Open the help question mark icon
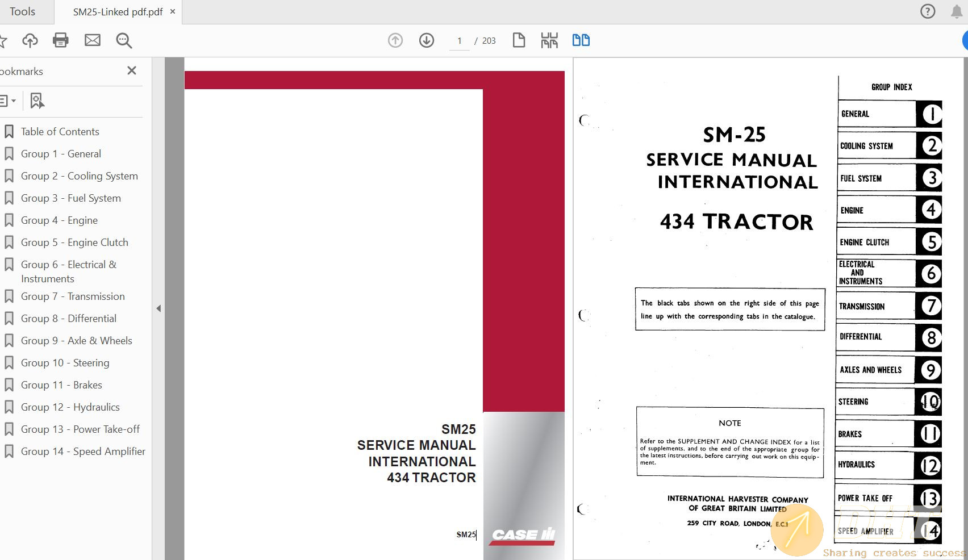This screenshot has width=968, height=560. [x=927, y=11]
